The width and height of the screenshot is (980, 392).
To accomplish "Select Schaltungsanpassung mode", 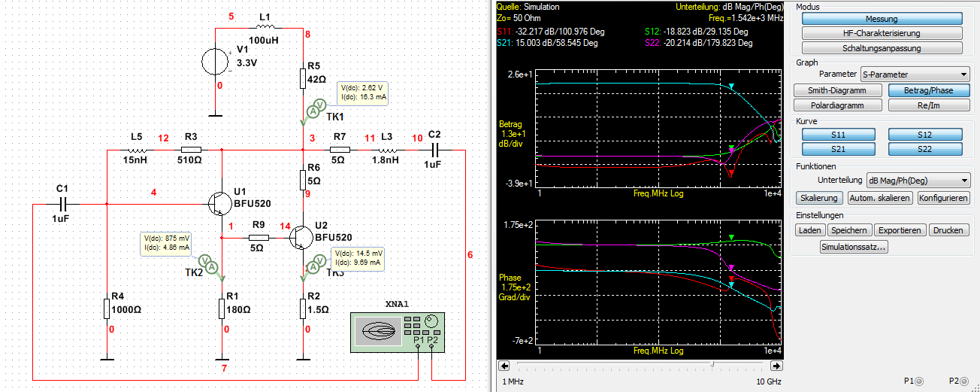I will (x=882, y=48).
